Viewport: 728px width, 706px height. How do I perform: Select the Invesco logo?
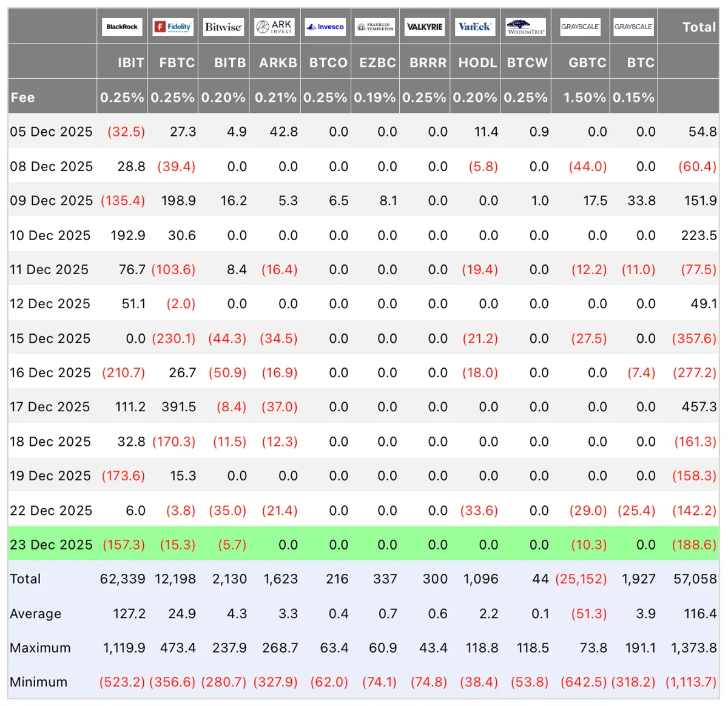(325, 27)
